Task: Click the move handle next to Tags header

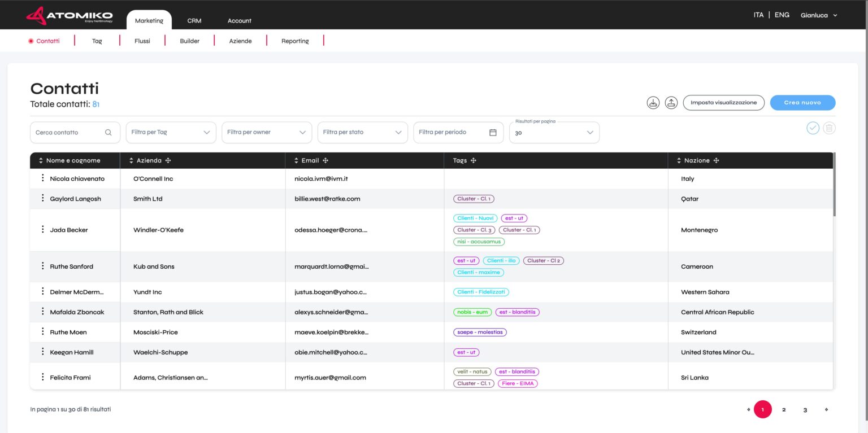Action: 474,160
